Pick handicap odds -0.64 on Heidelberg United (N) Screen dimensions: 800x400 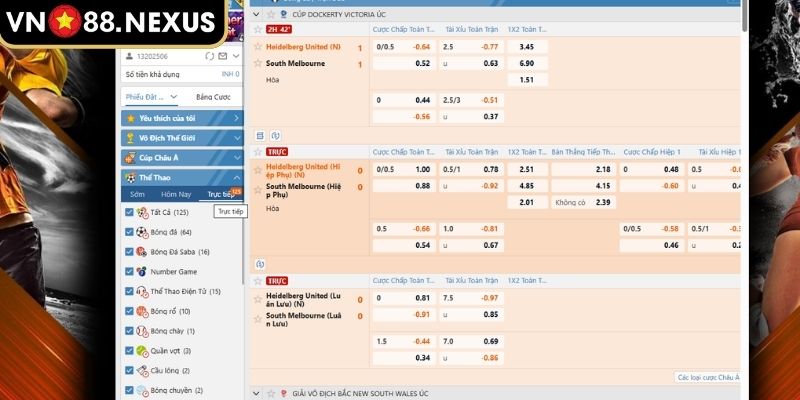pos(405,47)
